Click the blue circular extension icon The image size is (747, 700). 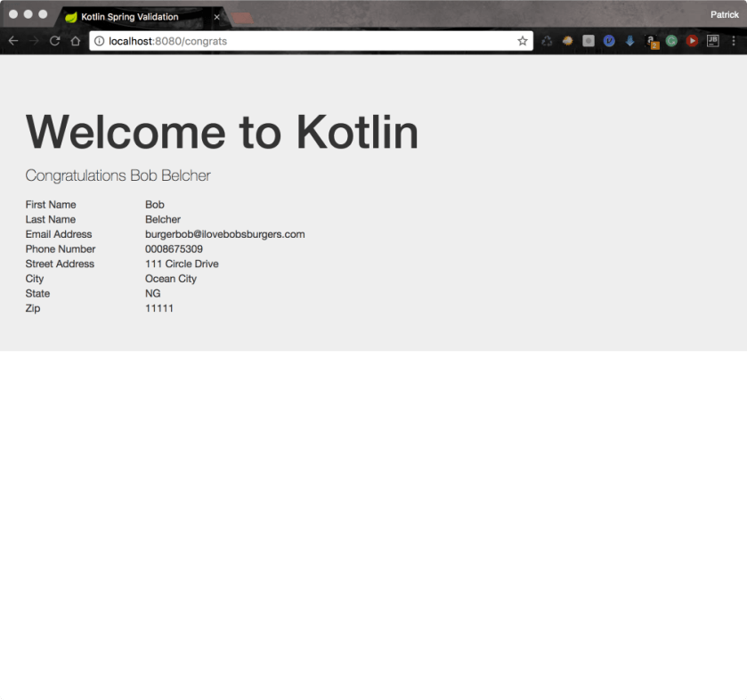point(609,41)
